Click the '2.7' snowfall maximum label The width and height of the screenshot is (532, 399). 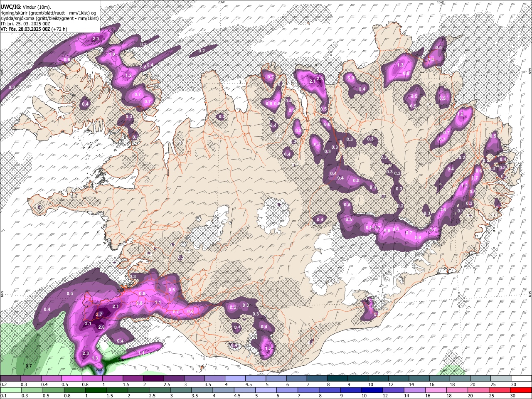click(99, 314)
